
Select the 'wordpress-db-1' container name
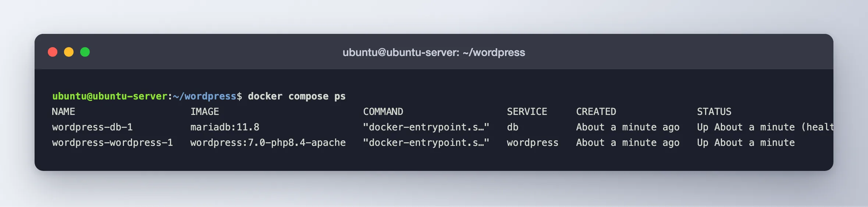click(x=92, y=127)
